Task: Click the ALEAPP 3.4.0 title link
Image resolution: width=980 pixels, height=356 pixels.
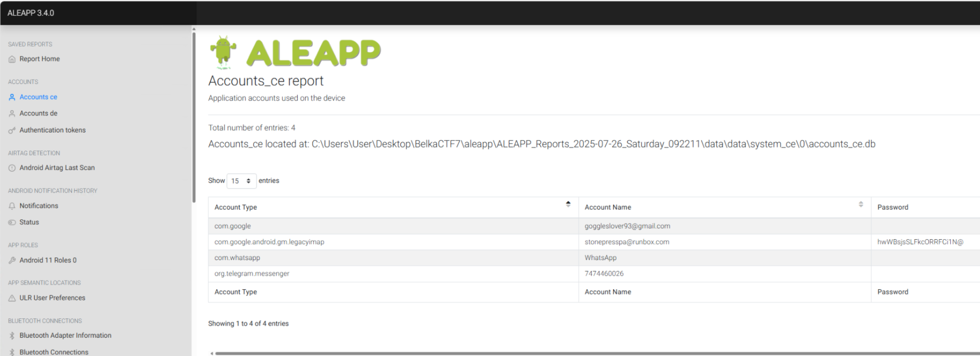Action: point(31,13)
